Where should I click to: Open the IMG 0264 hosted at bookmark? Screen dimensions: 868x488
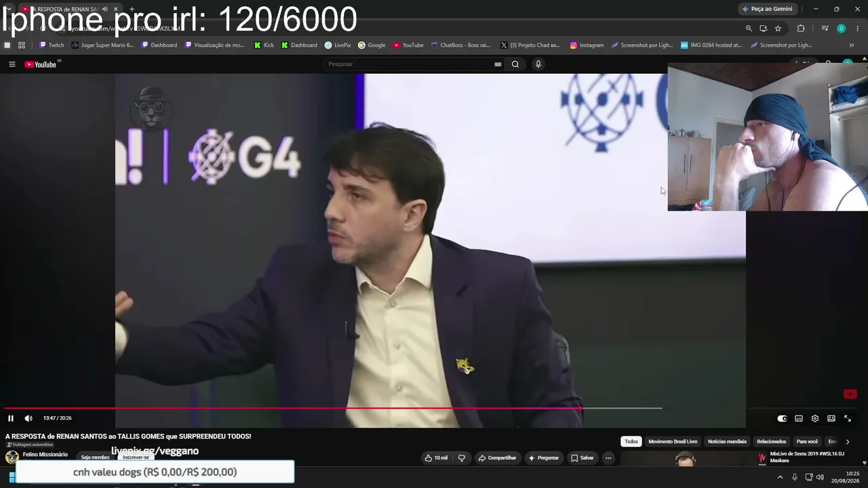[x=711, y=45]
